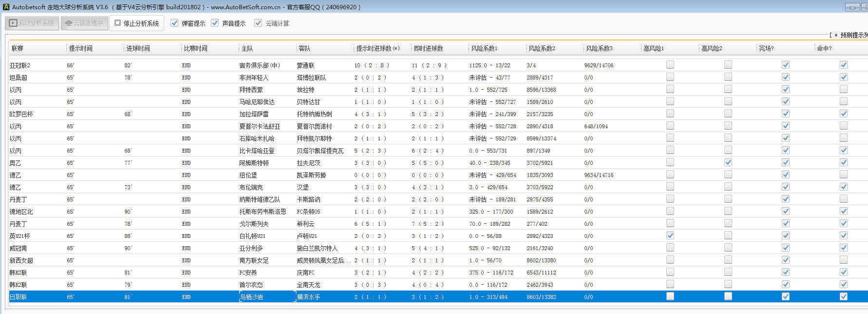The image size is (868, 314).
Task: Uncheck 高风险1 box in 英U21杯 row
Action: click(x=670, y=235)
